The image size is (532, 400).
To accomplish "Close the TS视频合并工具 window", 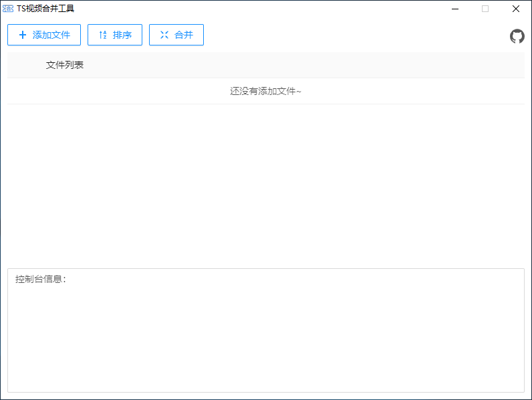I will click(x=516, y=9).
